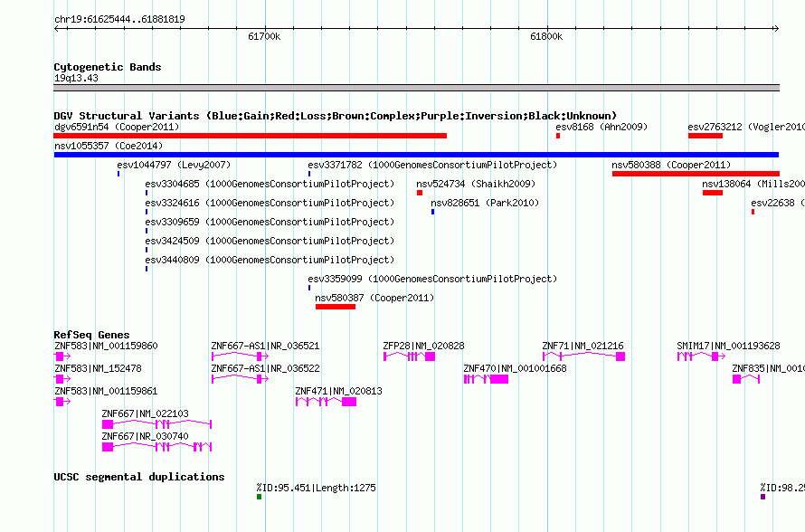Open esv3309659 variant label
The height and width of the screenshot is (532, 805).
click(270, 222)
